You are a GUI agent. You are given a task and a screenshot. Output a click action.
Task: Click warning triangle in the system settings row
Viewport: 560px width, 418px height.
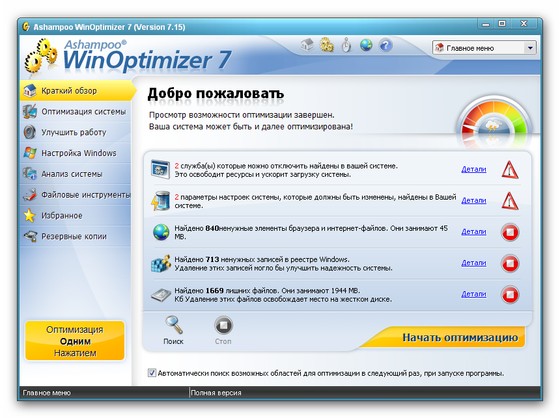pyautogui.click(x=510, y=201)
